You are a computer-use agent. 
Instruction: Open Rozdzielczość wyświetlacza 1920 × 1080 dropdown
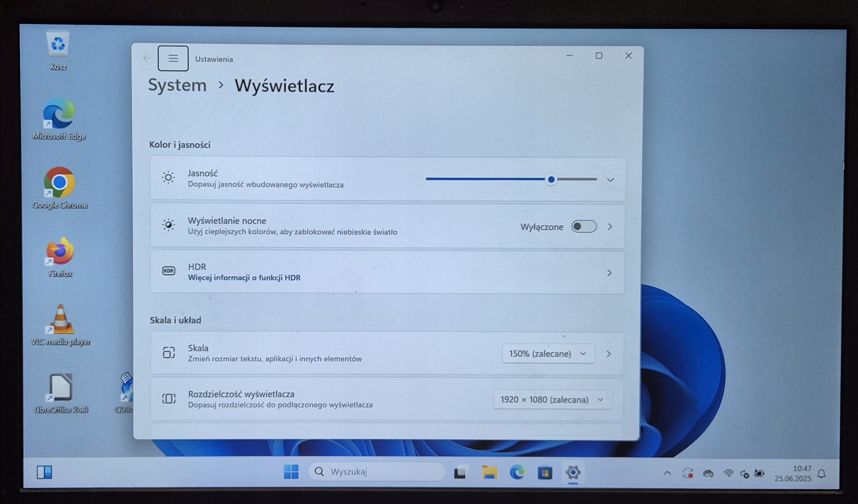(x=552, y=400)
